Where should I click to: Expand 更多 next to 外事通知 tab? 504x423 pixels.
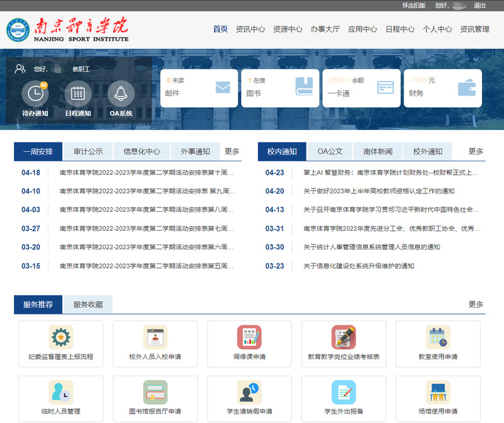click(x=231, y=151)
